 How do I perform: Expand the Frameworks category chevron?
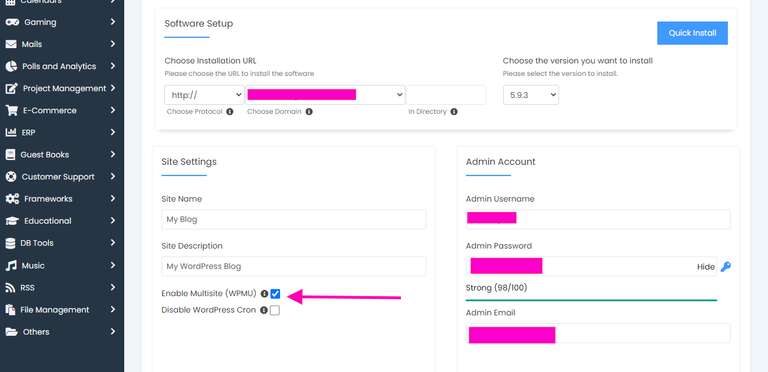(113, 199)
